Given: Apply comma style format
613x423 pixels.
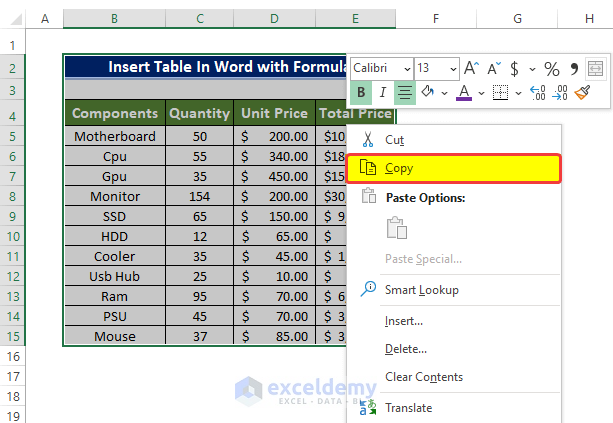Looking at the screenshot, I should pos(574,68).
